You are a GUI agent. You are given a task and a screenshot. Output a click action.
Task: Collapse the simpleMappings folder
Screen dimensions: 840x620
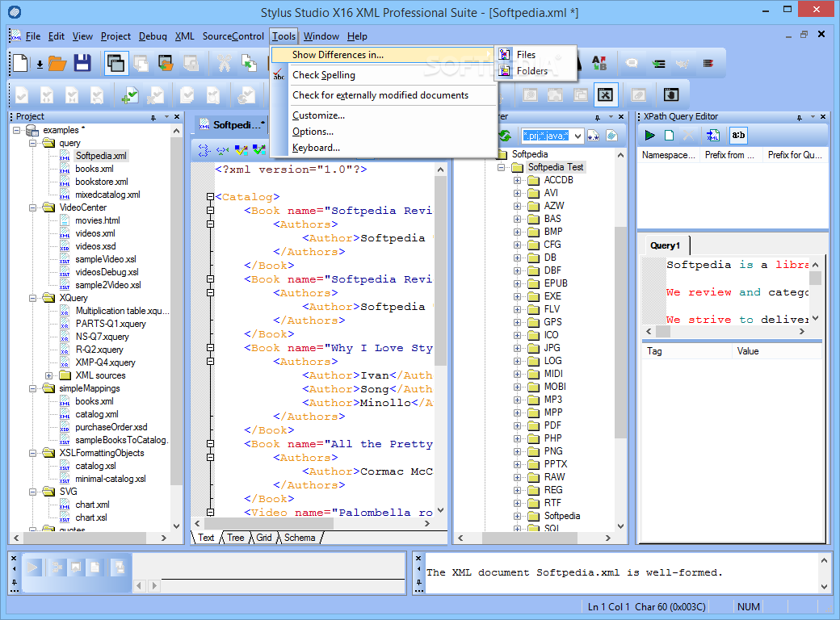(x=32, y=388)
